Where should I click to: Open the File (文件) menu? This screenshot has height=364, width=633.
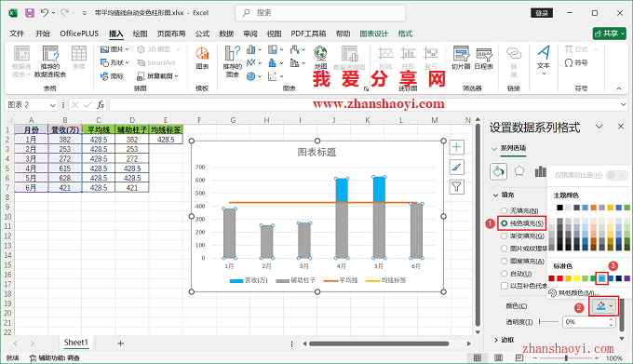(x=17, y=34)
